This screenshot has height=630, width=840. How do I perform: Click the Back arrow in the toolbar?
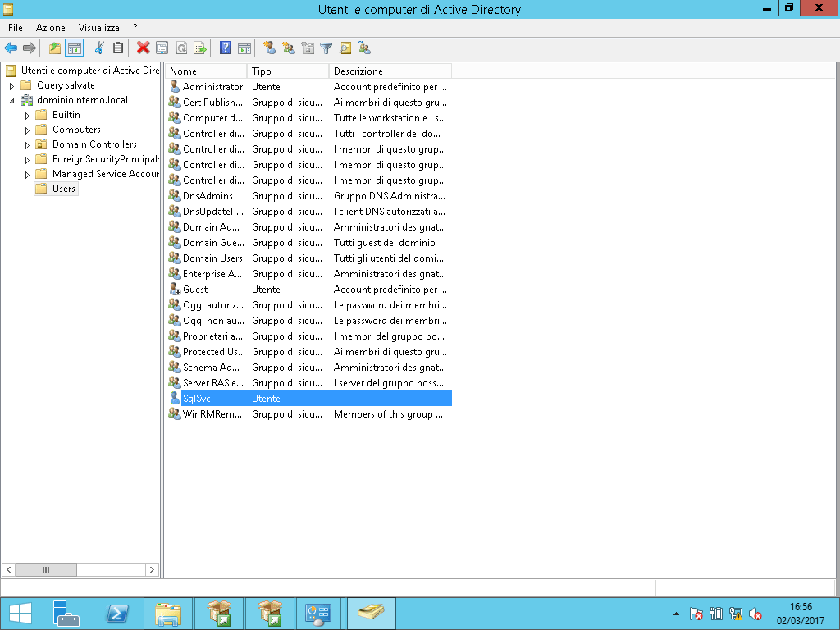point(11,48)
